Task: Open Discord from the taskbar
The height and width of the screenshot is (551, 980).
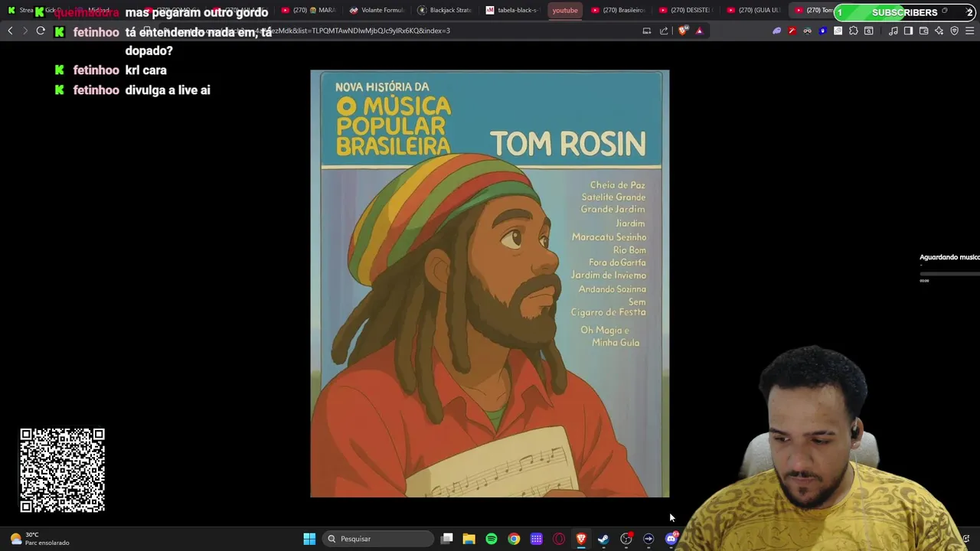Action: click(x=671, y=539)
